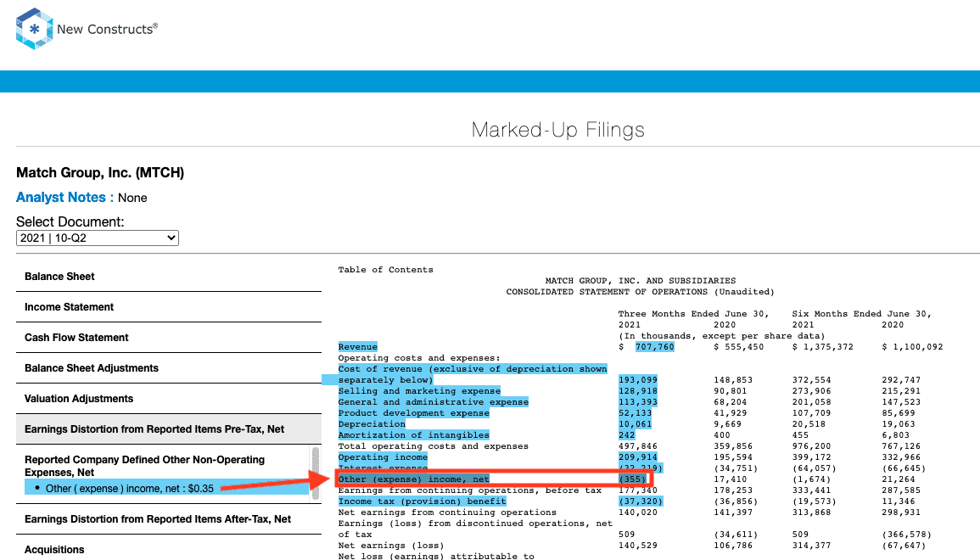The image size is (980, 560).
Task: Click the Net earnings (loss) value 140,529
Action: coord(637,546)
